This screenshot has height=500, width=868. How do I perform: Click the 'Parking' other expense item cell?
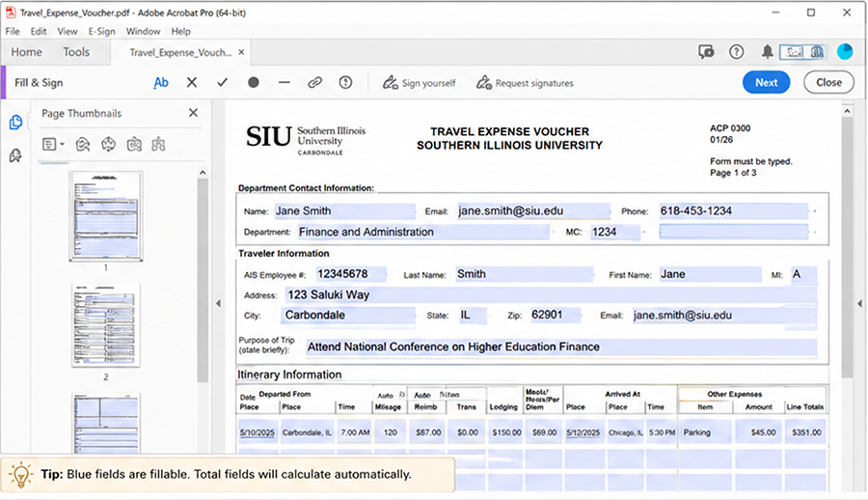click(705, 432)
